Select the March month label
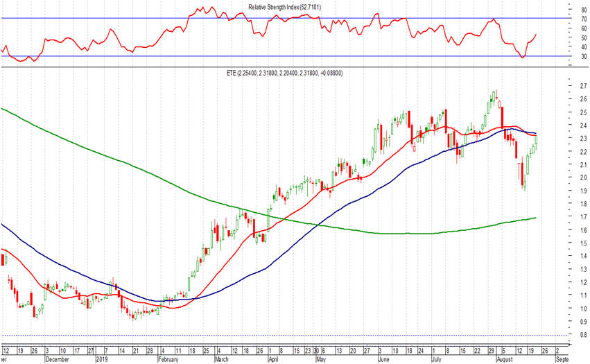590x364 pixels. tap(222, 359)
